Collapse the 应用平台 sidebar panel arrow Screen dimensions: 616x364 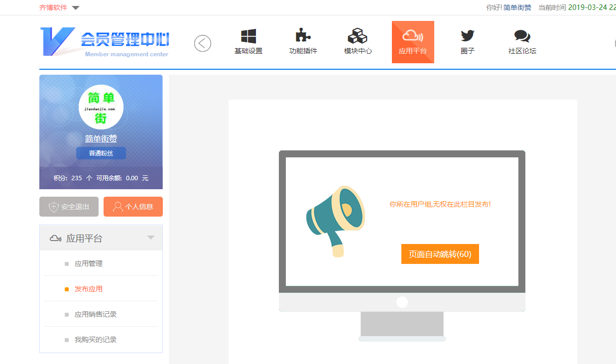(x=151, y=238)
